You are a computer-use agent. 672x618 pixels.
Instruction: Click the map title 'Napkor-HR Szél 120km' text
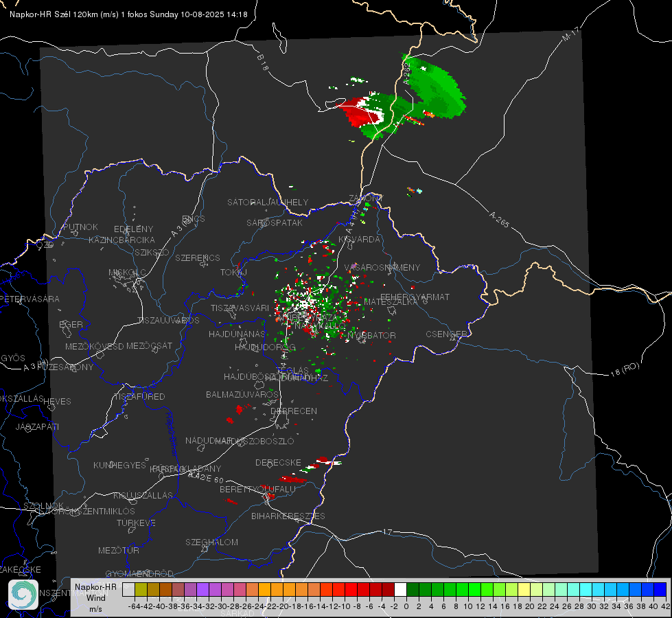click(54, 14)
